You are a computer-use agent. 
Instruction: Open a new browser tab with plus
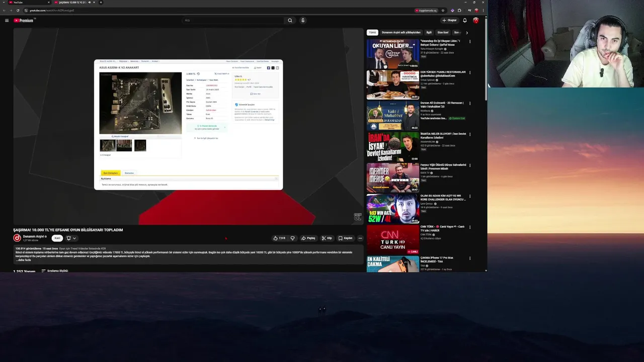(101, 3)
